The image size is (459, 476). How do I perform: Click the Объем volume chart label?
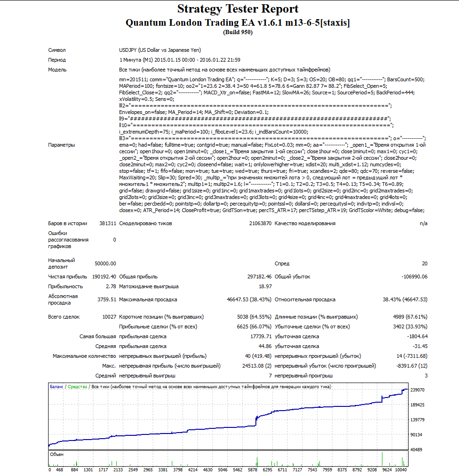56,455
